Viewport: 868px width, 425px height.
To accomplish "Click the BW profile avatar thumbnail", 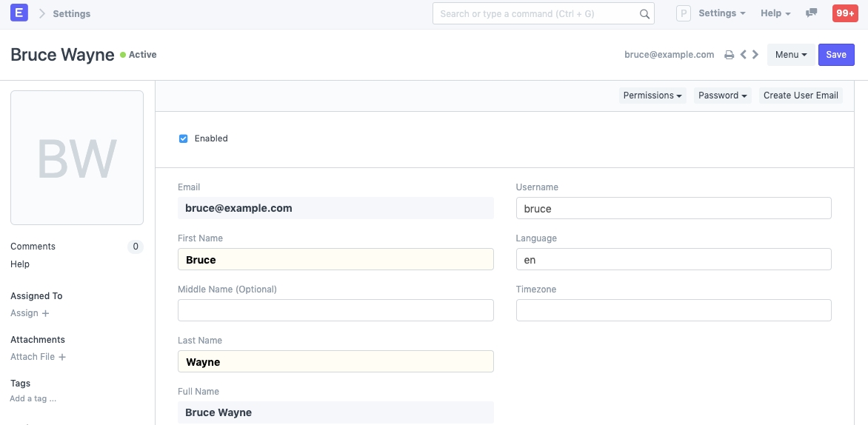I will (77, 158).
